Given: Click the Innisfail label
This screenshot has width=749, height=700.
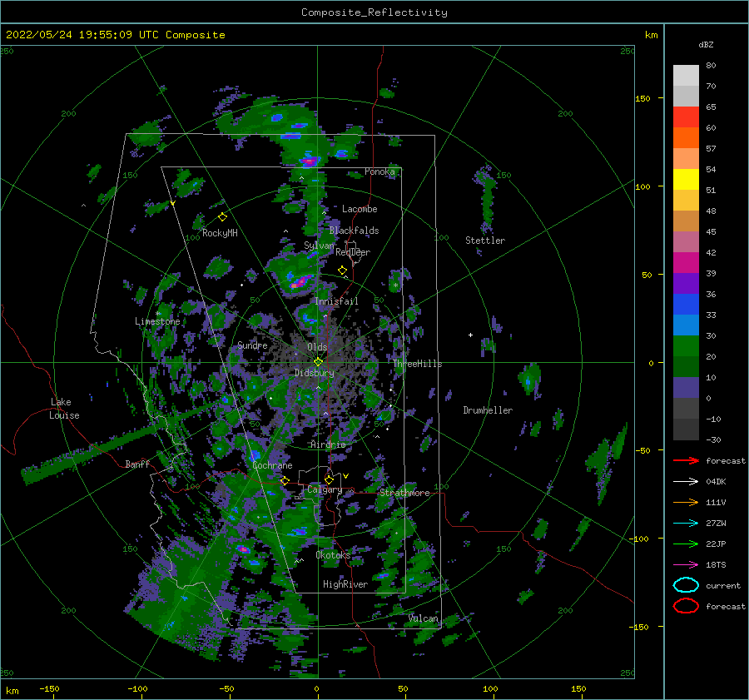Looking at the screenshot, I should click(336, 301).
